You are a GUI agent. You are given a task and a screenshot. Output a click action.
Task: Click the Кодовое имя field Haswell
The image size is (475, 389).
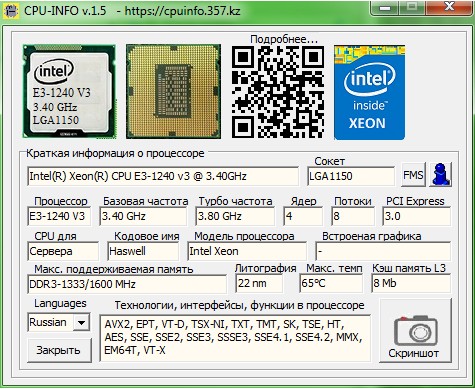143,251
